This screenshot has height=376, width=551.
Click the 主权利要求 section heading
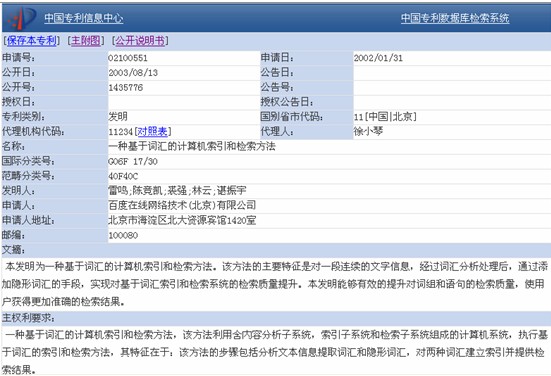28,318
